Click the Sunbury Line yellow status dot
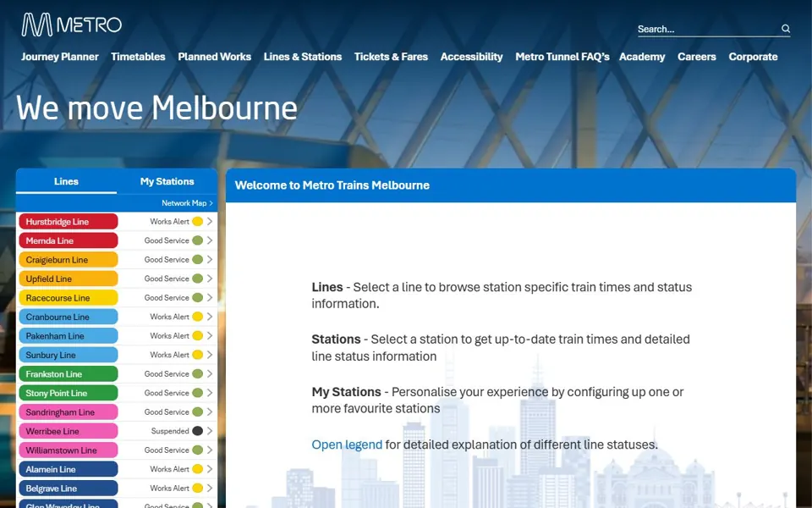The height and width of the screenshot is (508, 812). 197,355
